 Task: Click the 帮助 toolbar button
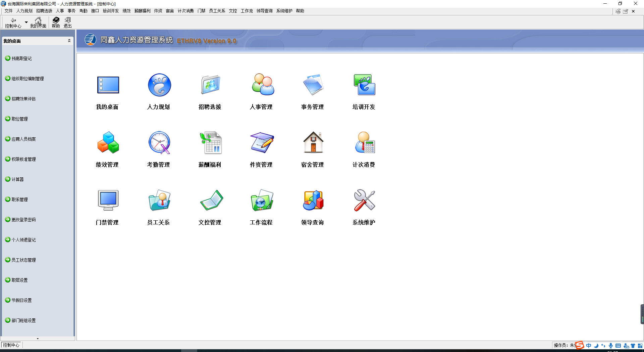click(x=56, y=23)
